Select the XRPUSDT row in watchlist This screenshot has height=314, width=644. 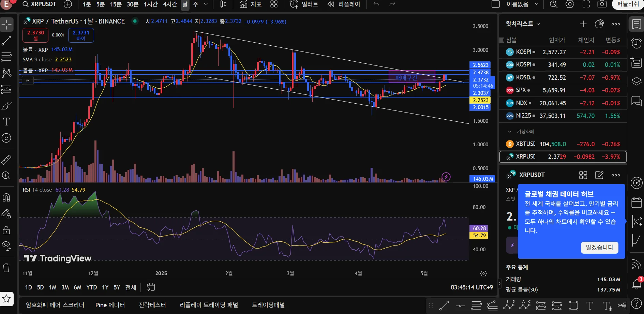tap(563, 157)
